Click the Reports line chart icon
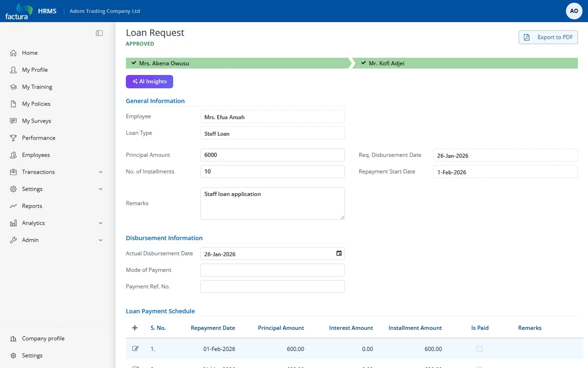The height and width of the screenshot is (368, 588). [13, 206]
